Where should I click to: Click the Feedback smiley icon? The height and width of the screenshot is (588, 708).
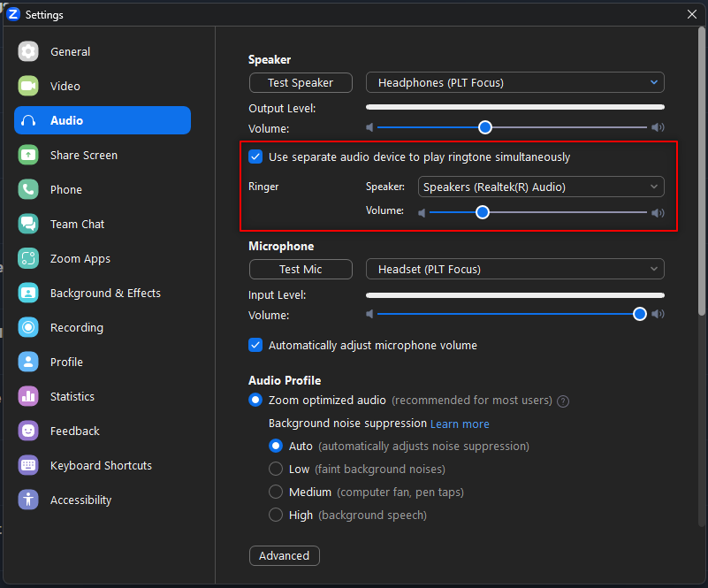[x=28, y=431]
